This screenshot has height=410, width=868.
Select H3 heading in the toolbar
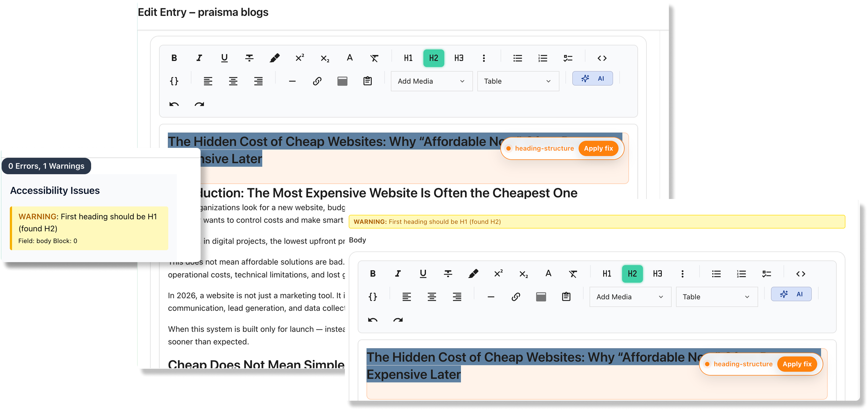[x=459, y=58]
